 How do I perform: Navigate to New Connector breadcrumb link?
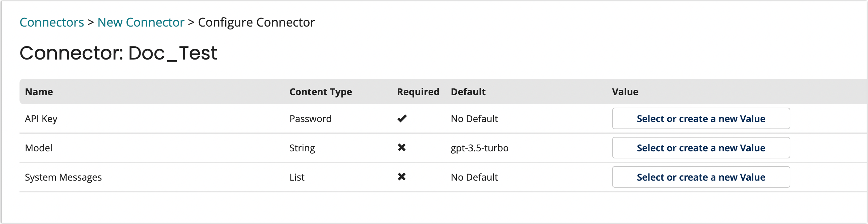click(x=141, y=22)
